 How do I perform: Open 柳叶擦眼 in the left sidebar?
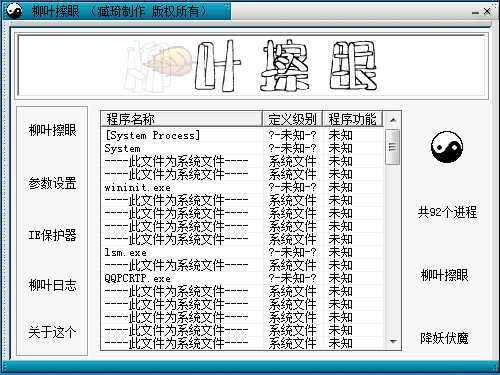(x=52, y=130)
